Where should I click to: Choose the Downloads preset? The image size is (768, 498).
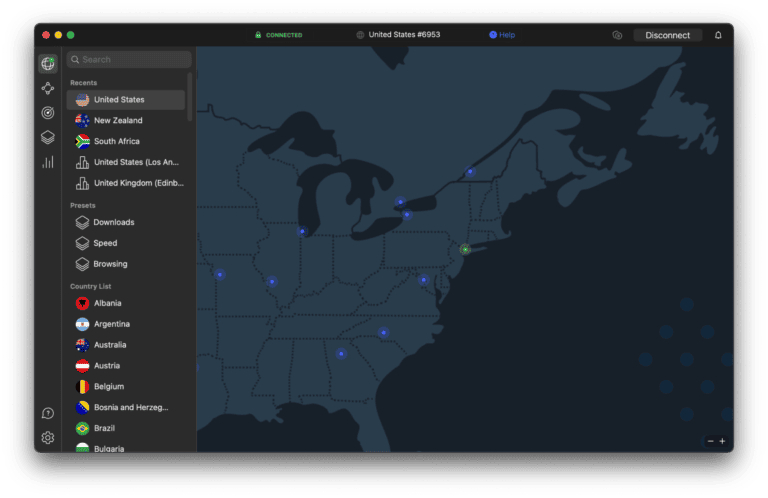tap(113, 222)
